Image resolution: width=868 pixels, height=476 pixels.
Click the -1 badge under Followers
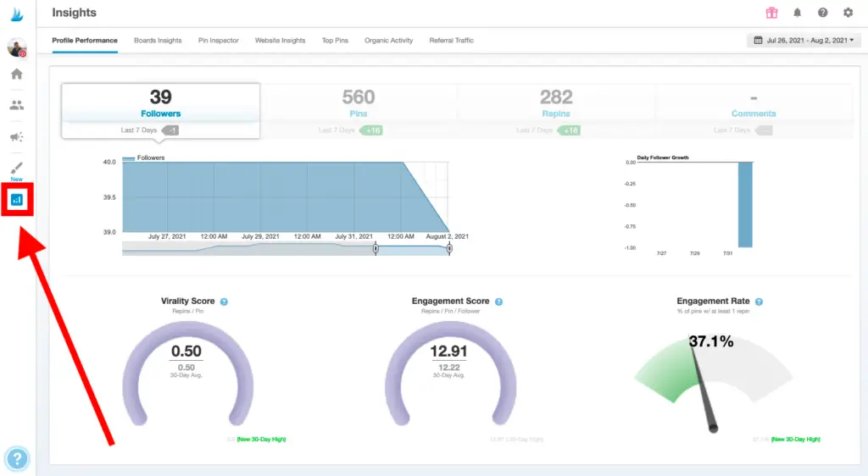click(170, 130)
